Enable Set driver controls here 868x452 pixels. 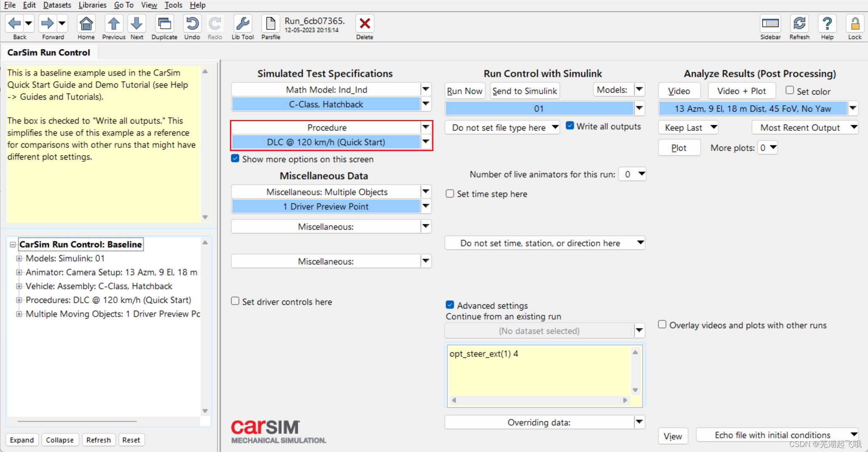(x=235, y=301)
